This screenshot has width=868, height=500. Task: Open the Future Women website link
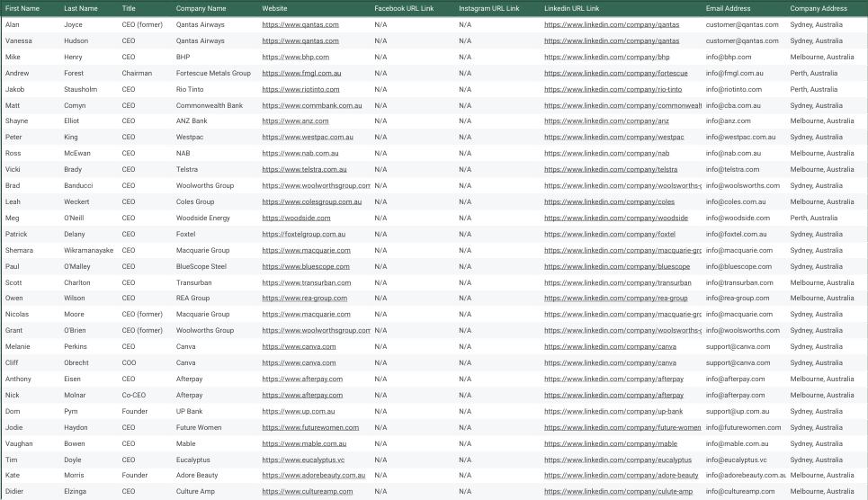point(310,427)
